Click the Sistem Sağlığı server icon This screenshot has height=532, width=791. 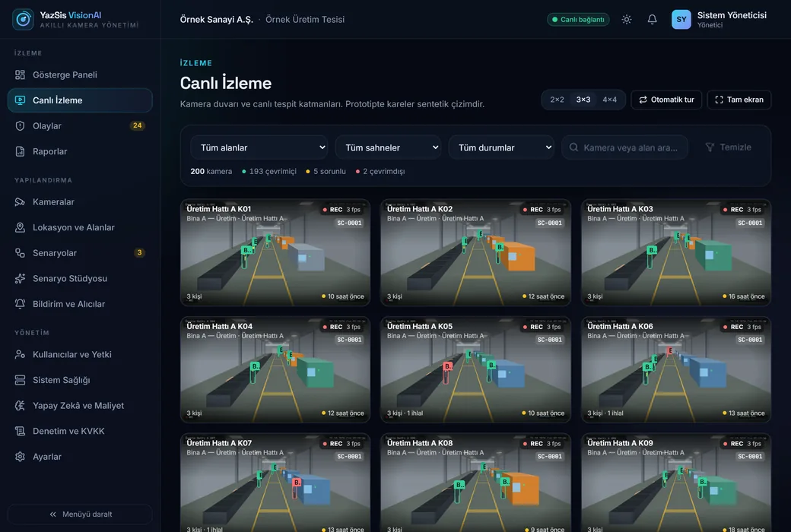pos(21,380)
